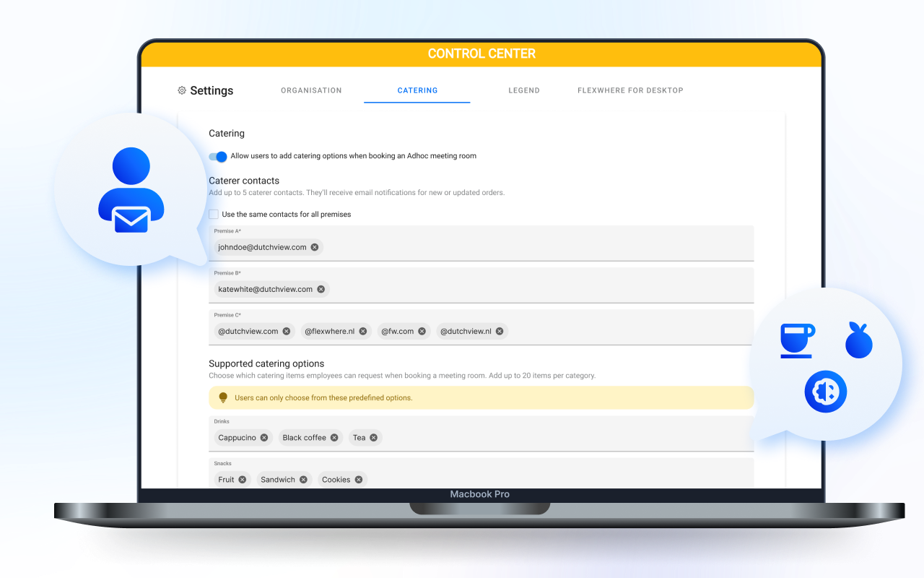Screen dimensions: 924x578
Task: Click inside the Premise A contacts field
Action: [534, 247]
